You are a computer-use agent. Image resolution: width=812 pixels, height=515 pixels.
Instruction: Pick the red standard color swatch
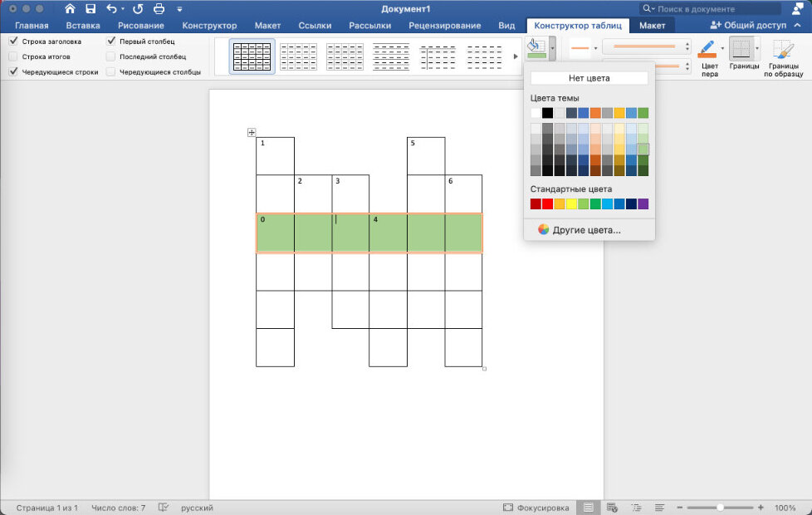(x=547, y=204)
